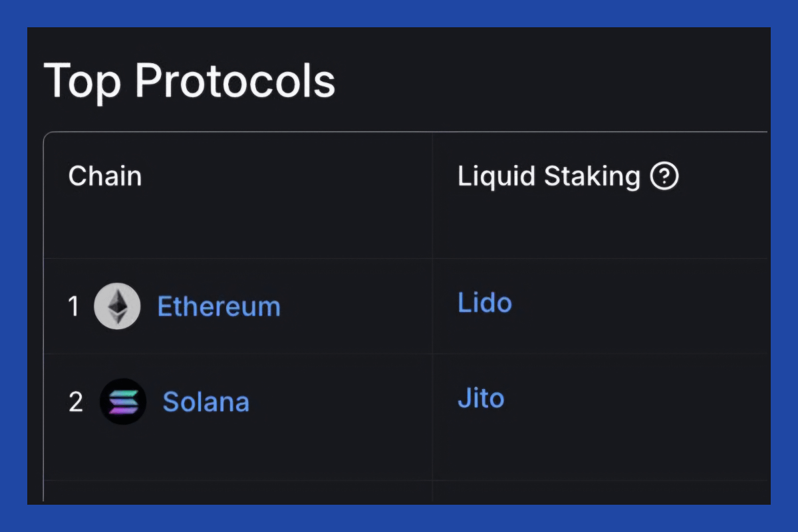798x532 pixels.
Task: Click the word Top in the heading
Action: (82, 81)
